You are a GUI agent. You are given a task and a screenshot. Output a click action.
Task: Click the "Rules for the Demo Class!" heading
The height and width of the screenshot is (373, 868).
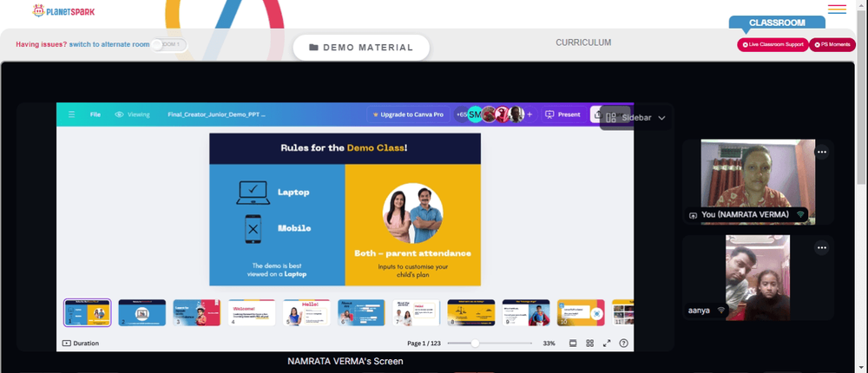point(345,147)
